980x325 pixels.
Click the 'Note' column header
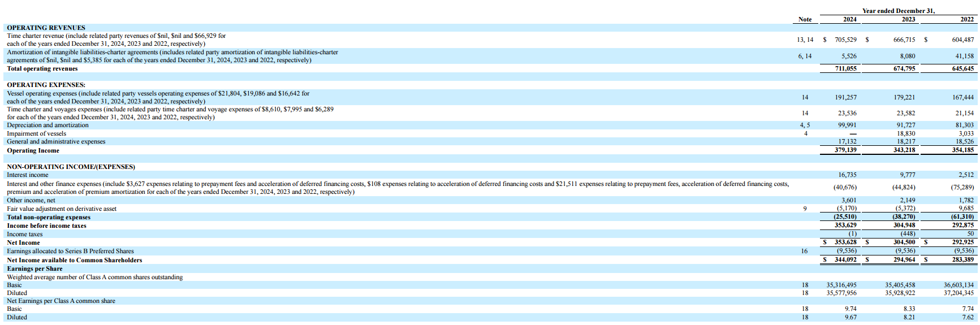click(805, 19)
